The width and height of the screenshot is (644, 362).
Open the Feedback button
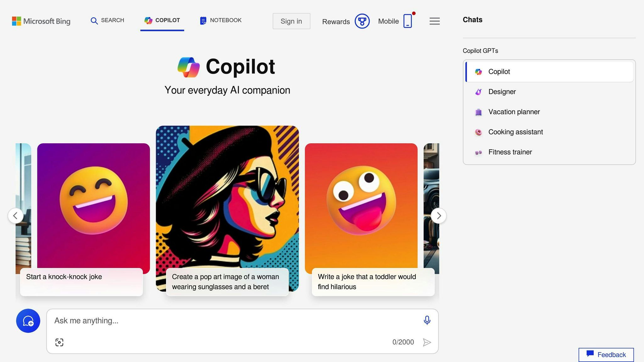click(x=606, y=355)
